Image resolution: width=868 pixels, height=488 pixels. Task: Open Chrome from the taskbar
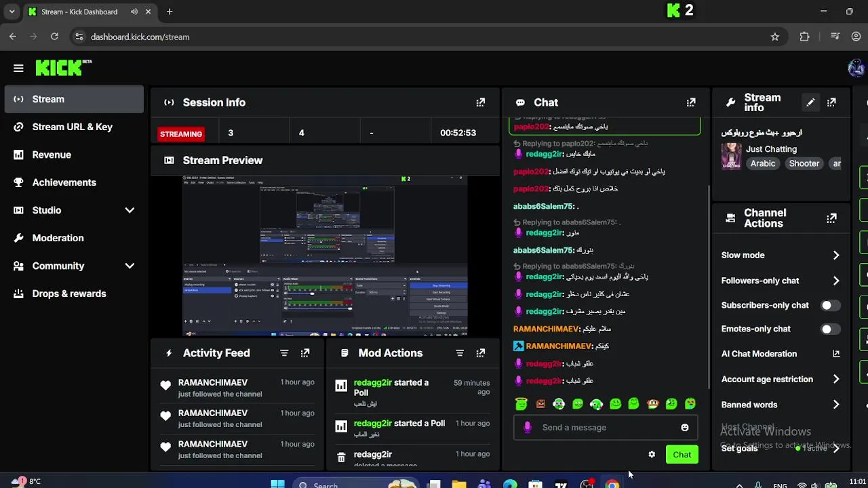coord(612,484)
